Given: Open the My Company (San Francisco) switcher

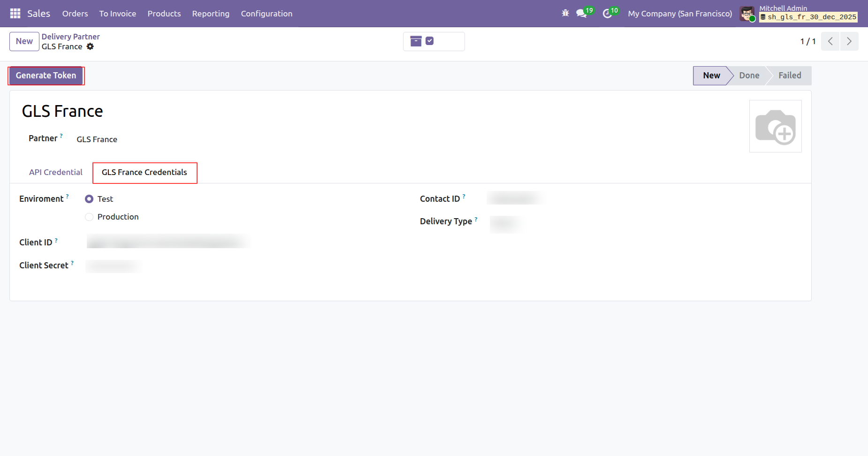Looking at the screenshot, I should tap(680, 14).
